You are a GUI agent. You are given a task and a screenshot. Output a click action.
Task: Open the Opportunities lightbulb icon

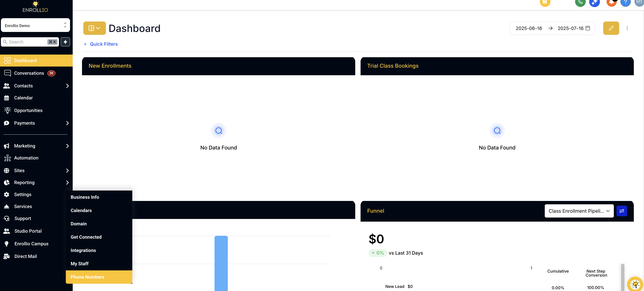(x=7, y=110)
